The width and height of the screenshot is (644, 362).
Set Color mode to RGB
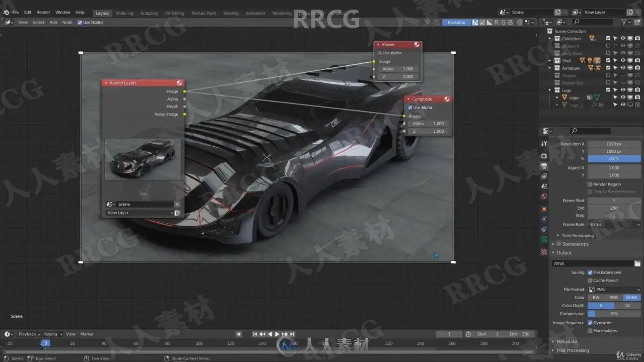coord(614,298)
